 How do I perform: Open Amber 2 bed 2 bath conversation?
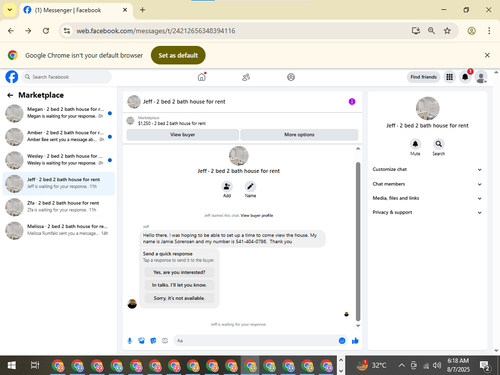(x=58, y=136)
